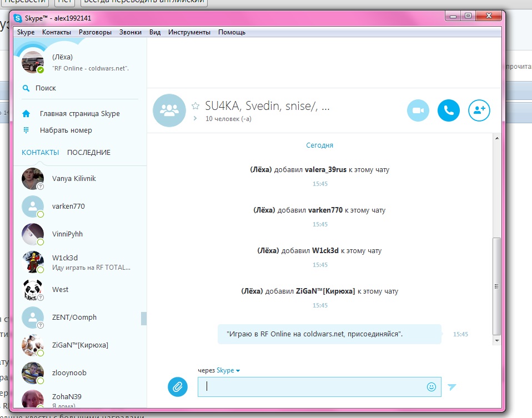This screenshot has width=532, height=418.
Task: Click ZENT/Oomph's default avatar
Action: click(x=33, y=318)
